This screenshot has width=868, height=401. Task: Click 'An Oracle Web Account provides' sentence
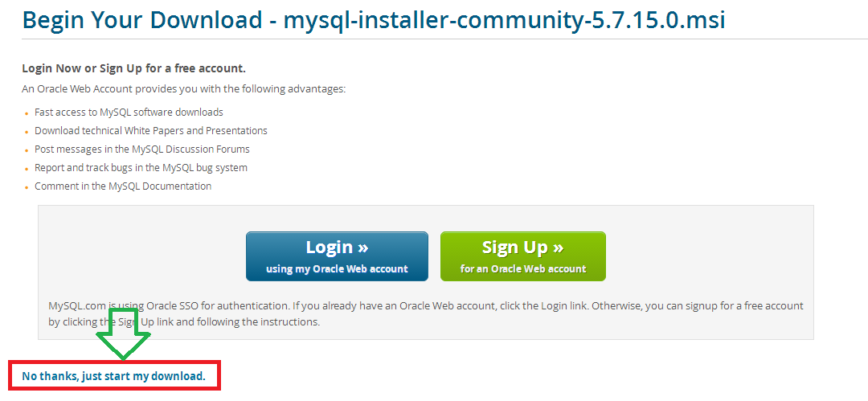[184, 88]
